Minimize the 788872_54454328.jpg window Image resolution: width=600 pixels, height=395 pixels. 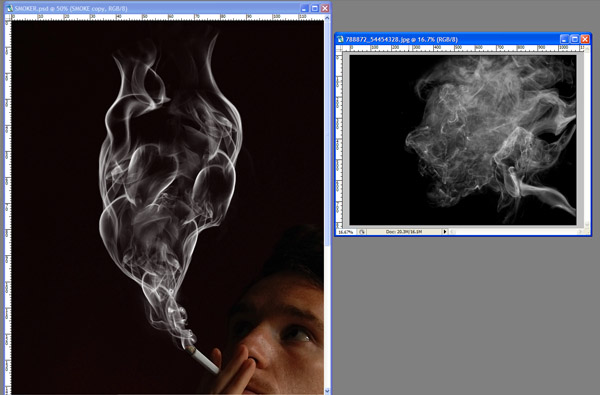564,39
